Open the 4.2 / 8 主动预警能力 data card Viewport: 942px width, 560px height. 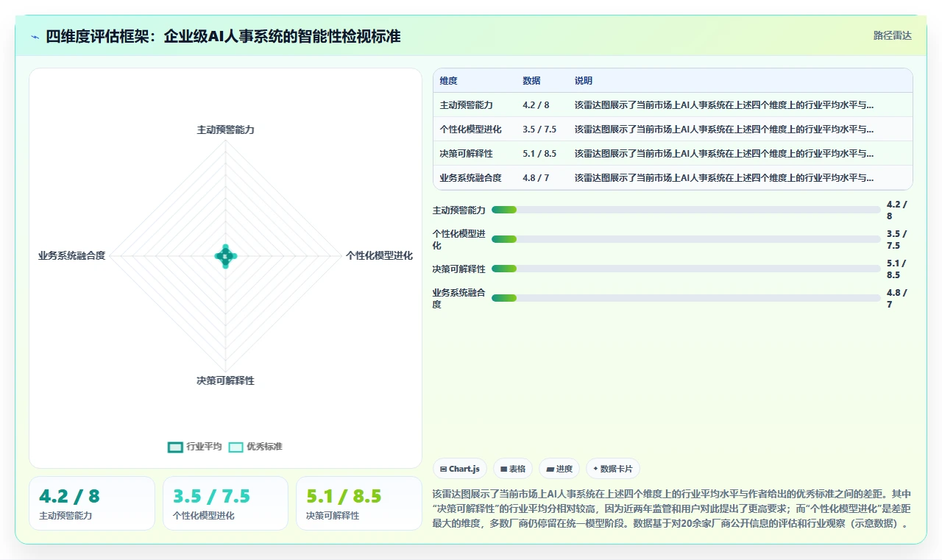pos(92,503)
